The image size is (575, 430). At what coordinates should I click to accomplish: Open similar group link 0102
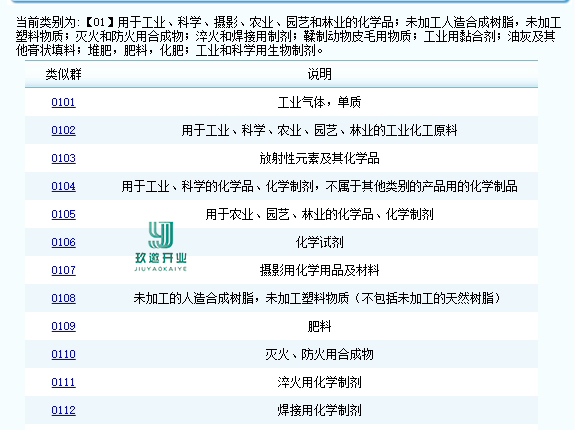[x=63, y=130]
